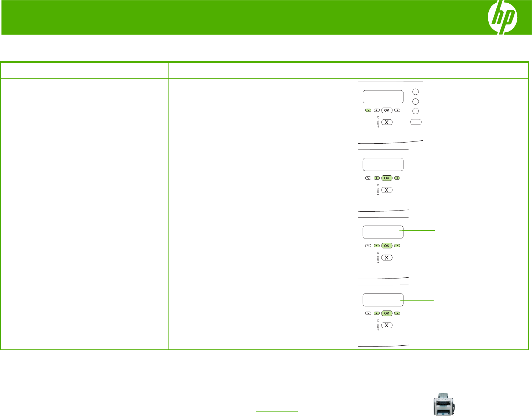Click the middle round button in the first control panel
This screenshot has height=417, width=532.
[x=416, y=101]
